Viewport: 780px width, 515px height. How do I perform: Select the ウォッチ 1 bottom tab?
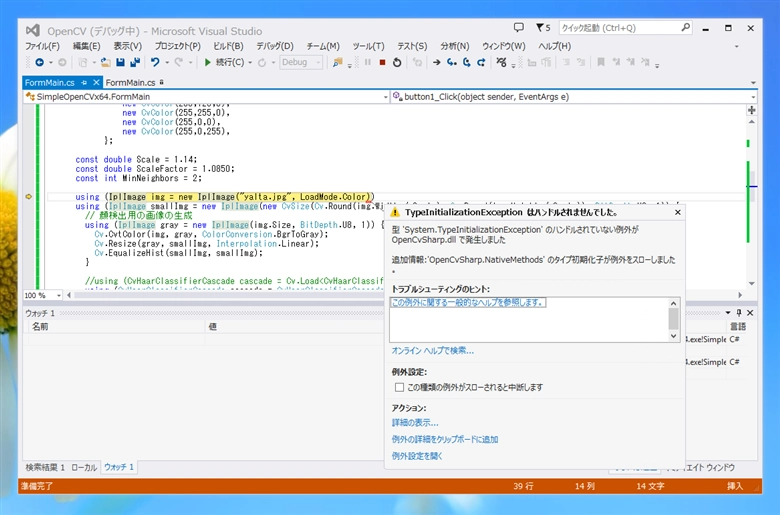(119, 467)
